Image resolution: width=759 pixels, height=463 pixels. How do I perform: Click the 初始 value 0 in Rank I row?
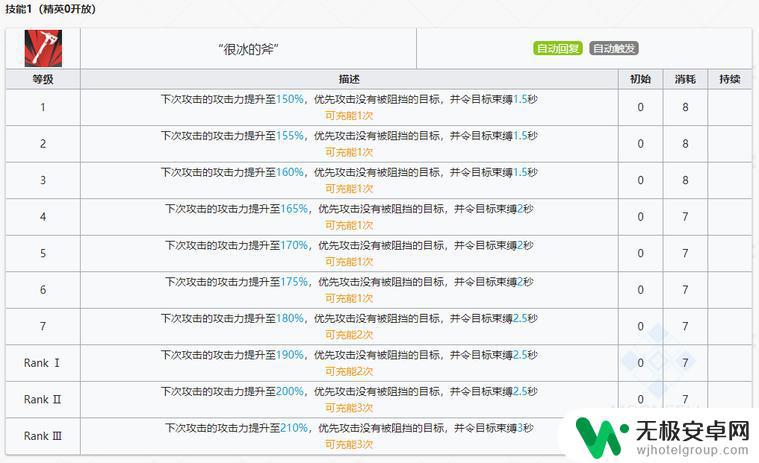(x=640, y=363)
